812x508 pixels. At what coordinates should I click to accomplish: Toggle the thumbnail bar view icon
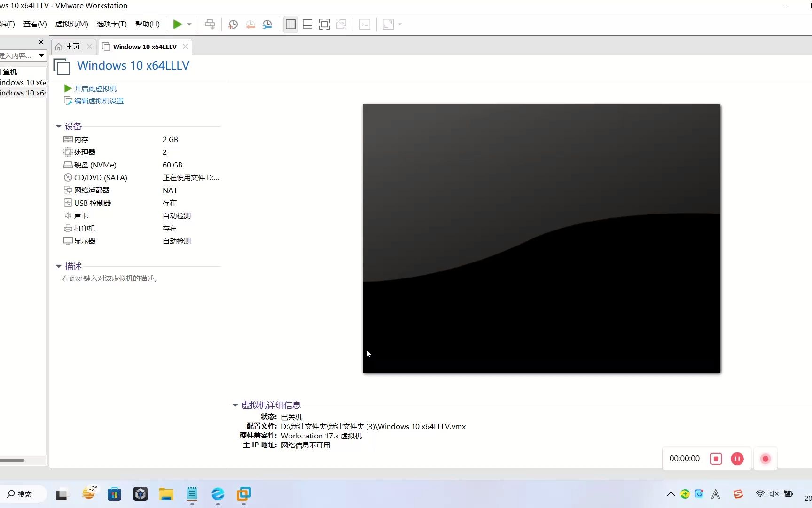(307, 24)
